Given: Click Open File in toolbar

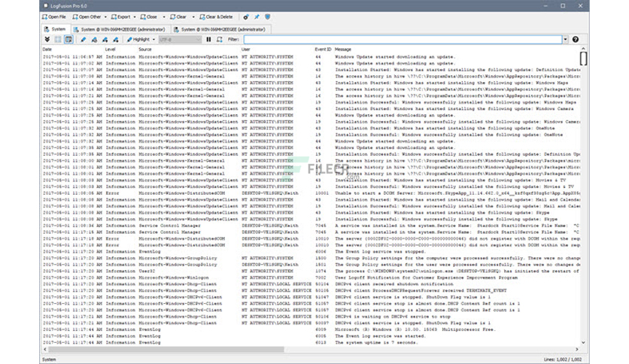Looking at the screenshot, I should pos(54,17).
